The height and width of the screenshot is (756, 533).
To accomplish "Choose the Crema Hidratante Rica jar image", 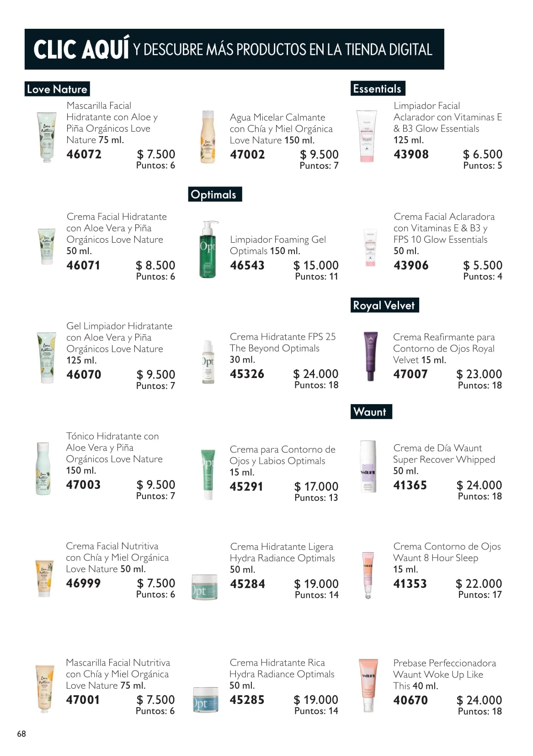I will (x=206, y=700).
